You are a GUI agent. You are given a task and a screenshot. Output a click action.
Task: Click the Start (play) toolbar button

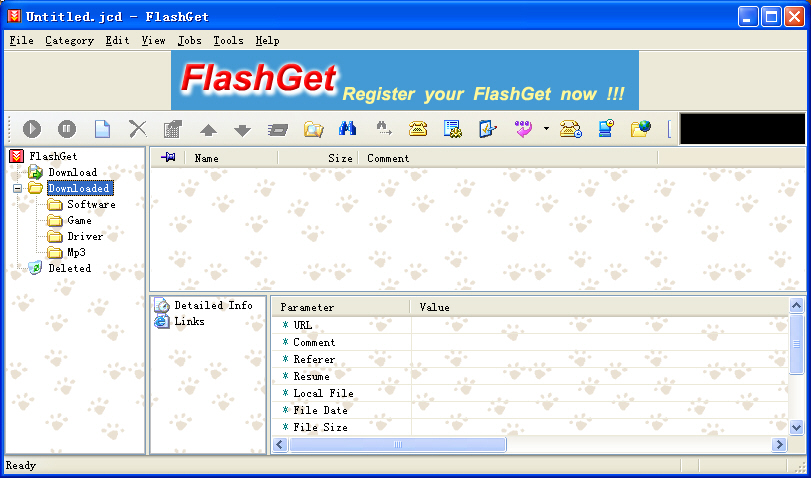[x=32, y=128]
